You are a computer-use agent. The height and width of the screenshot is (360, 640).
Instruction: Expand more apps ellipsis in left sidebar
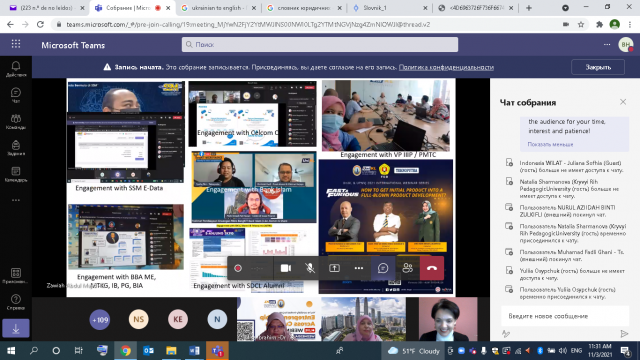click(x=16, y=200)
